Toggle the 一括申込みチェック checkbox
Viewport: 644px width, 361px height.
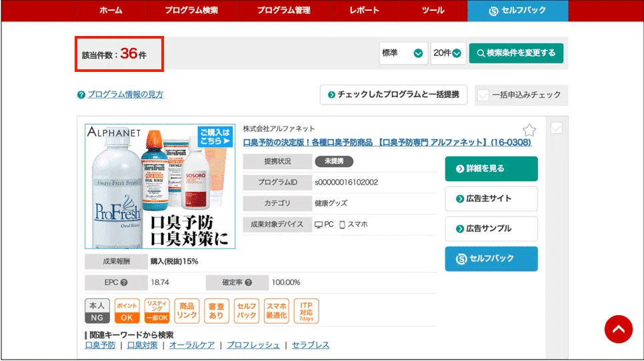click(x=483, y=95)
